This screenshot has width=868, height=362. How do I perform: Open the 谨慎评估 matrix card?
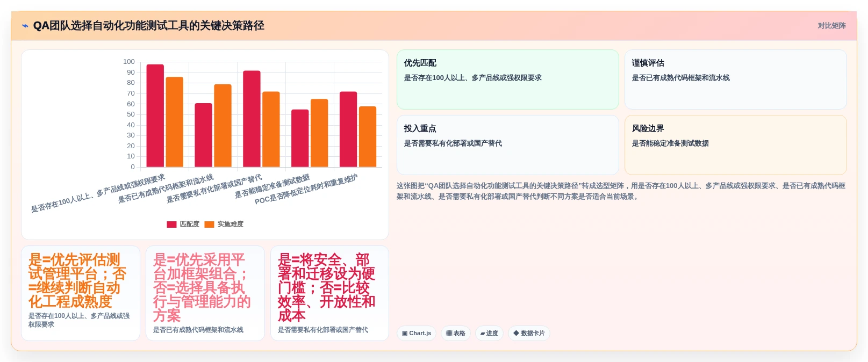click(x=735, y=79)
